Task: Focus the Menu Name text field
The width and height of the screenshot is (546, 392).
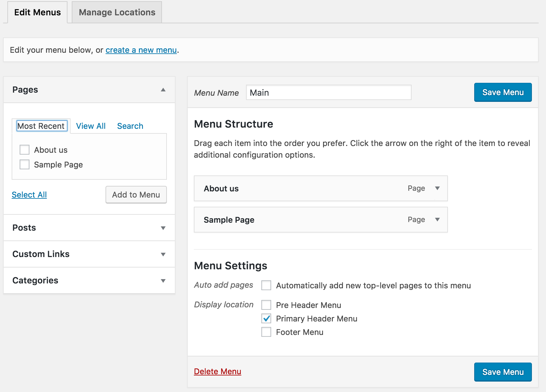Action: coord(329,93)
